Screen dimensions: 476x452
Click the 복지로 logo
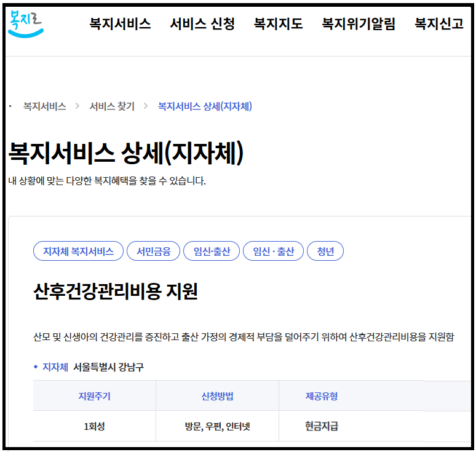pos(26,24)
